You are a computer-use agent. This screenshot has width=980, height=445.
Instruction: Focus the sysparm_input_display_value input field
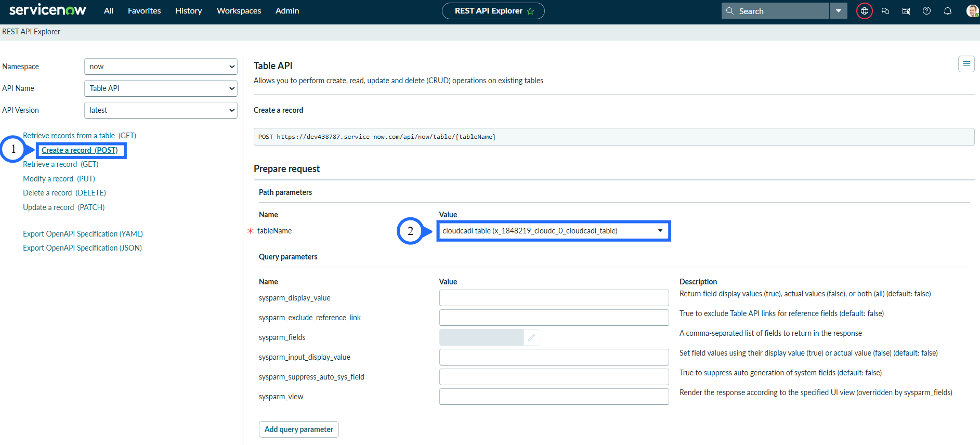pos(554,357)
